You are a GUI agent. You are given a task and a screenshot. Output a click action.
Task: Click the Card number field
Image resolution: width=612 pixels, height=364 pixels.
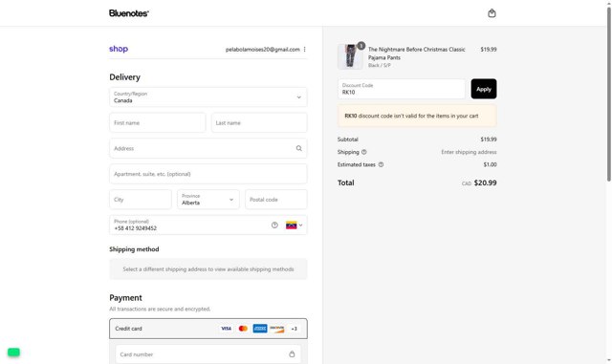tap(208, 354)
